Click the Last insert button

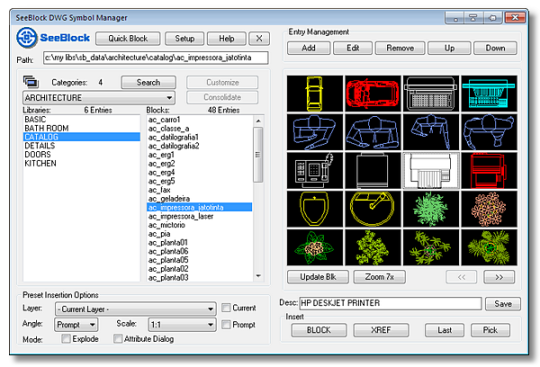(445, 330)
